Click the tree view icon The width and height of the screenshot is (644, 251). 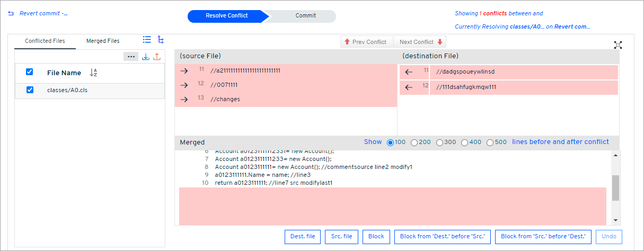click(x=161, y=40)
